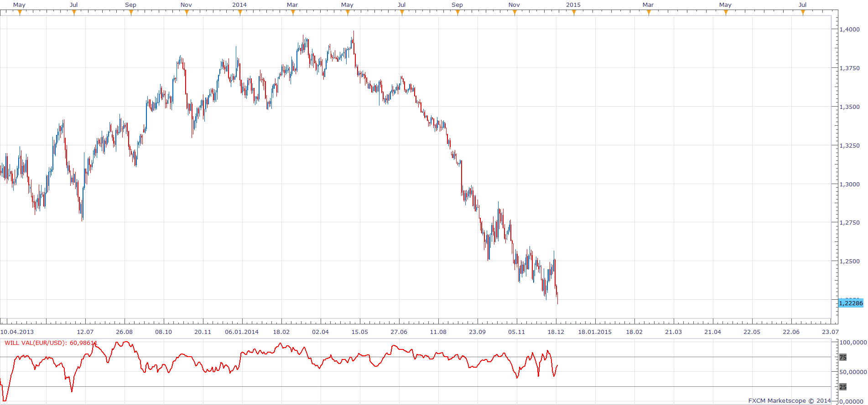This screenshot has height=405, width=868.
Task: Select the 15.05 date axis label
Action: tap(360, 332)
